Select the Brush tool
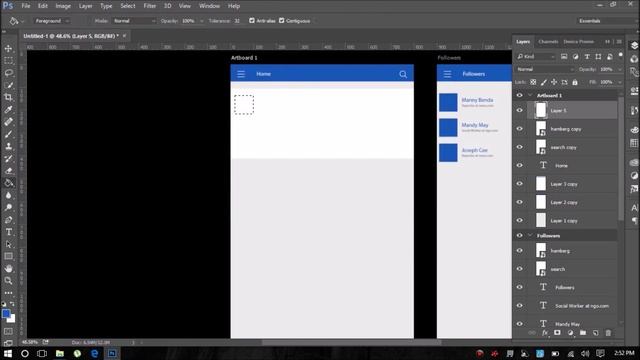Screen dimensions: 640x360 pyautogui.click(x=9, y=134)
